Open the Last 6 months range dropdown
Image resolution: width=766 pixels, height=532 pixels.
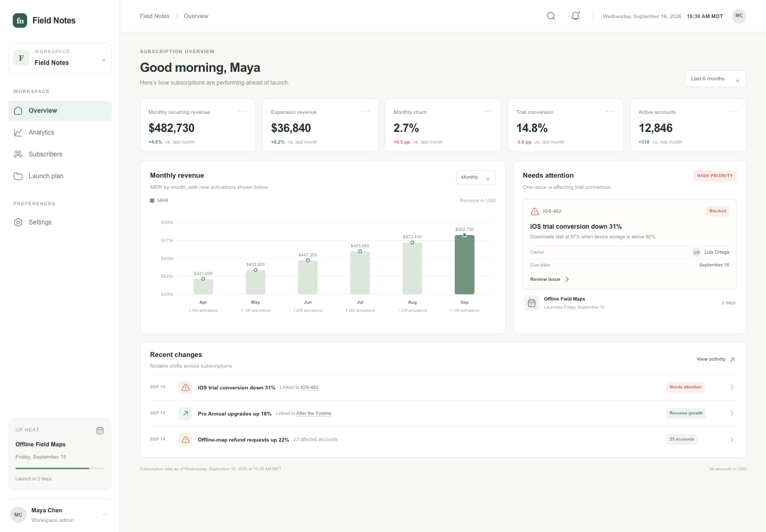tap(715, 79)
